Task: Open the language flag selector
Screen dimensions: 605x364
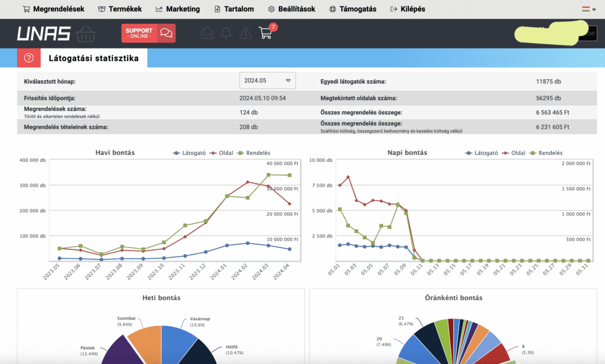Action: [589, 9]
